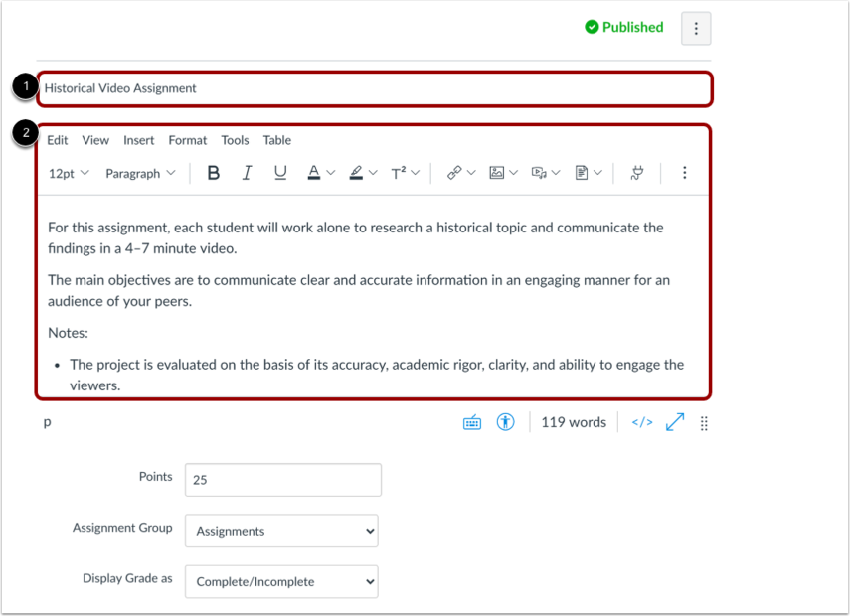
Task: Toggle bold formatting in editor toolbar
Action: (x=213, y=173)
